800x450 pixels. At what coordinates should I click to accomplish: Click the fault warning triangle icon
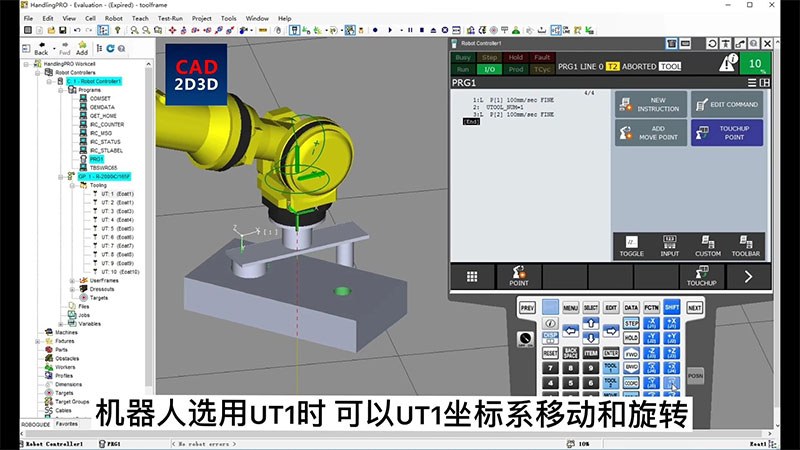click(x=728, y=64)
